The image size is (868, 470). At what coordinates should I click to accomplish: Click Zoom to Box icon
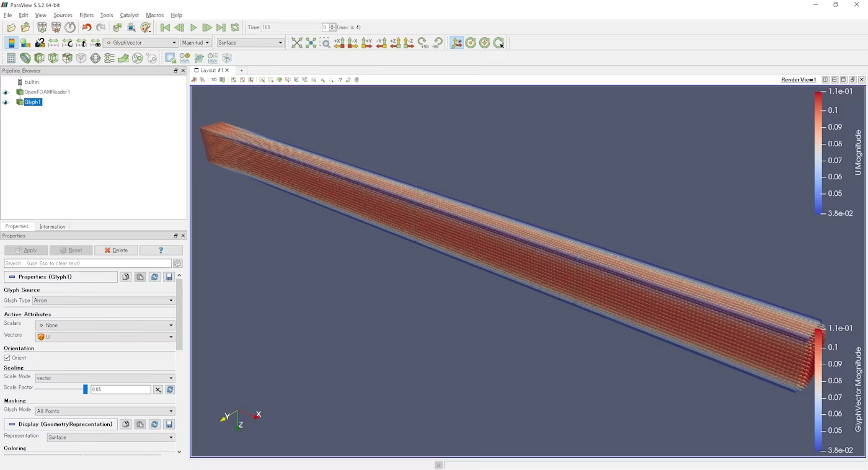click(x=325, y=43)
